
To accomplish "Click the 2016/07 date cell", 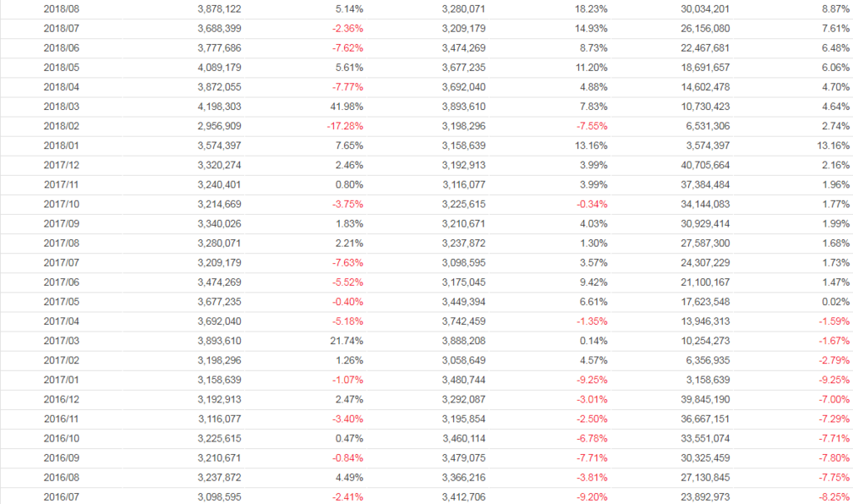I will [62, 497].
